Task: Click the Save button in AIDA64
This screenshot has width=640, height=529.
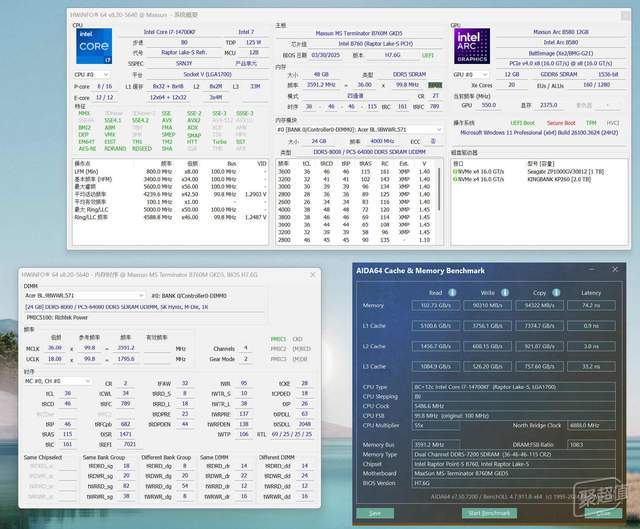Action: point(375,513)
